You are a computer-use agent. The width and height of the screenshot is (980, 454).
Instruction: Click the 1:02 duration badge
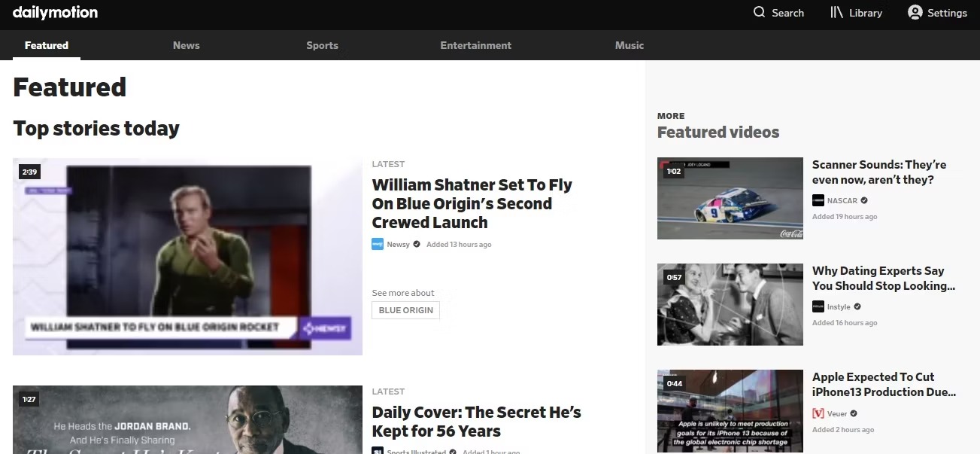coord(674,172)
